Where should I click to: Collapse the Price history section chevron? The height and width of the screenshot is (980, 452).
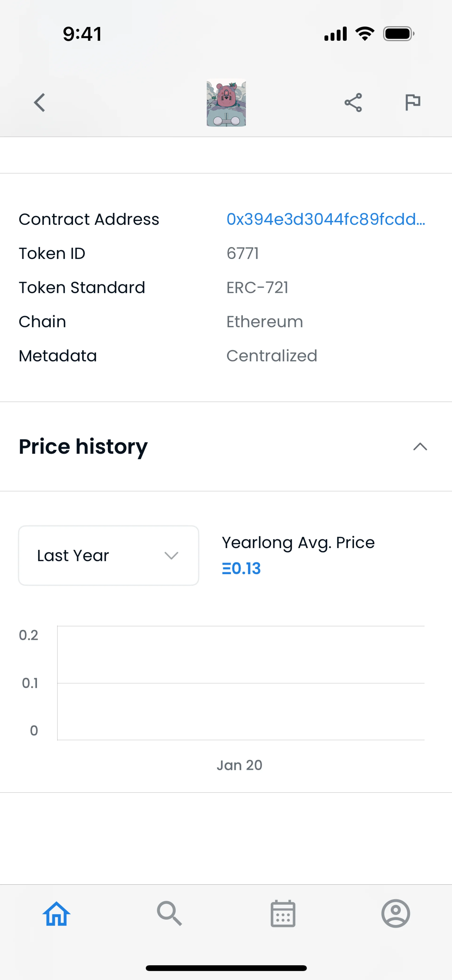pos(420,447)
